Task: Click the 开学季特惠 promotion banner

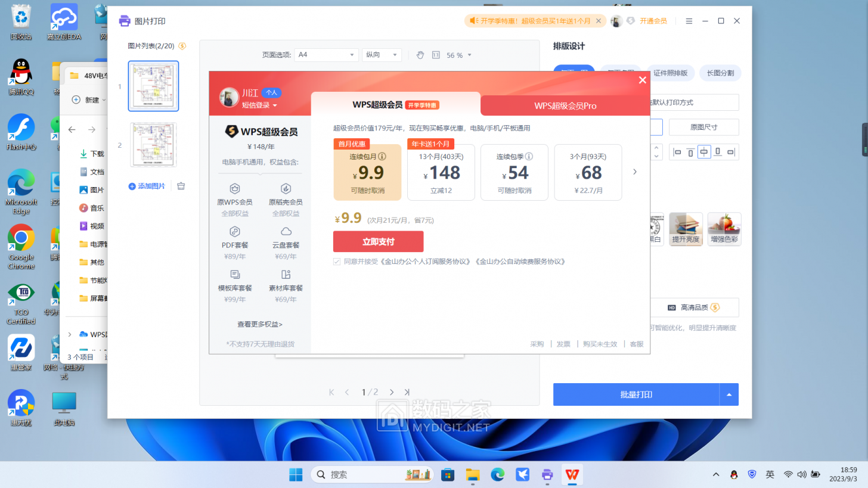Action: pos(535,21)
